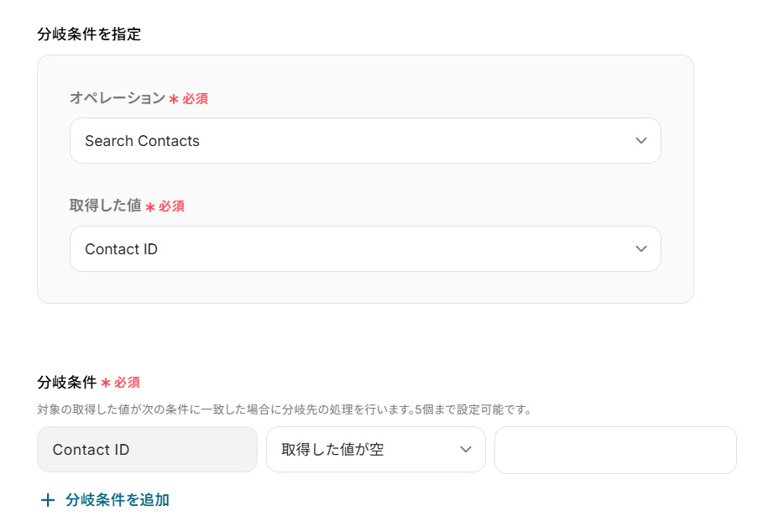Click the grayed-out Contact ID condition field
The width and height of the screenshot is (784, 532).
click(x=147, y=450)
